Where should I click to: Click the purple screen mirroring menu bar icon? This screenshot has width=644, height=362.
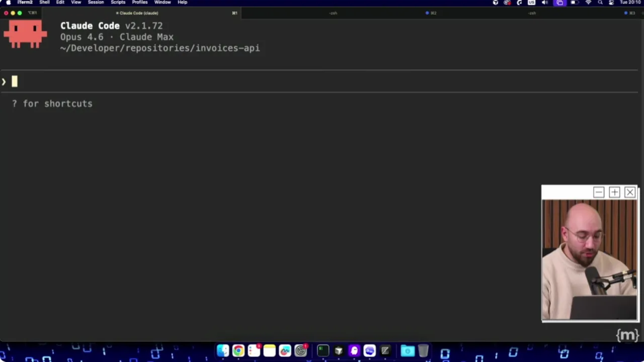pos(559,3)
